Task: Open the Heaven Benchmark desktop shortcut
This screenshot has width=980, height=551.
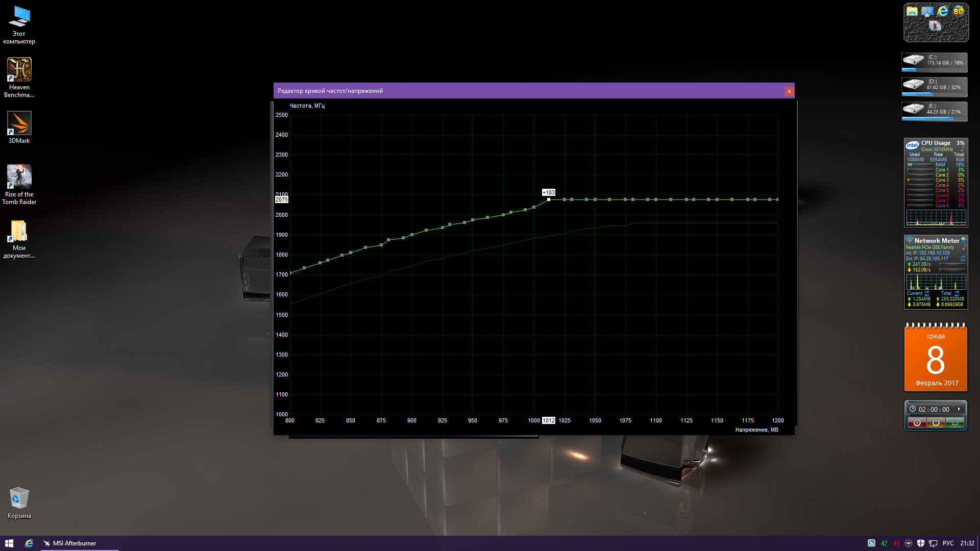Action: point(19,70)
